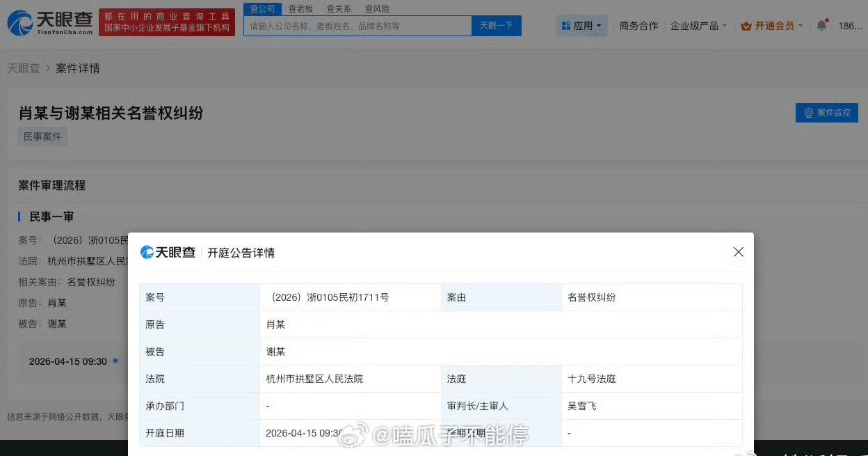Click the company search input field
This screenshot has height=456, width=868.
click(x=358, y=25)
